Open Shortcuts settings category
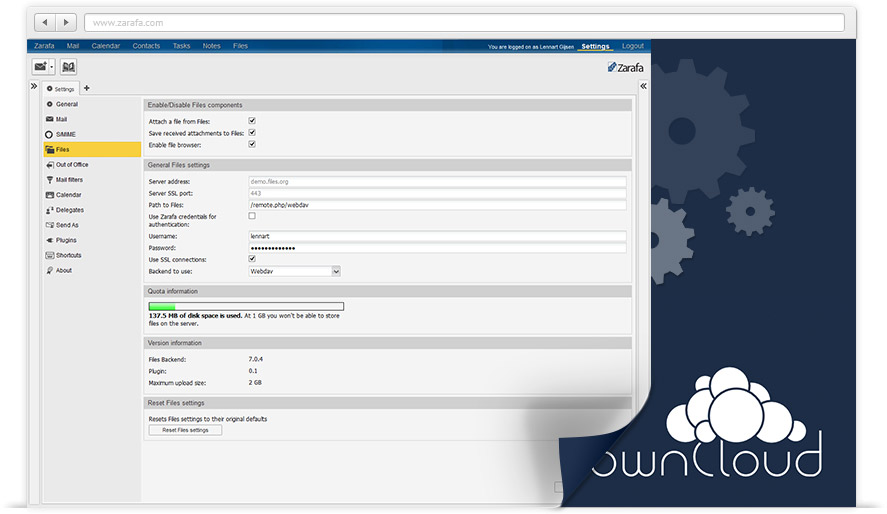The height and width of the screenshot is (514, 887). pos(92,255)
